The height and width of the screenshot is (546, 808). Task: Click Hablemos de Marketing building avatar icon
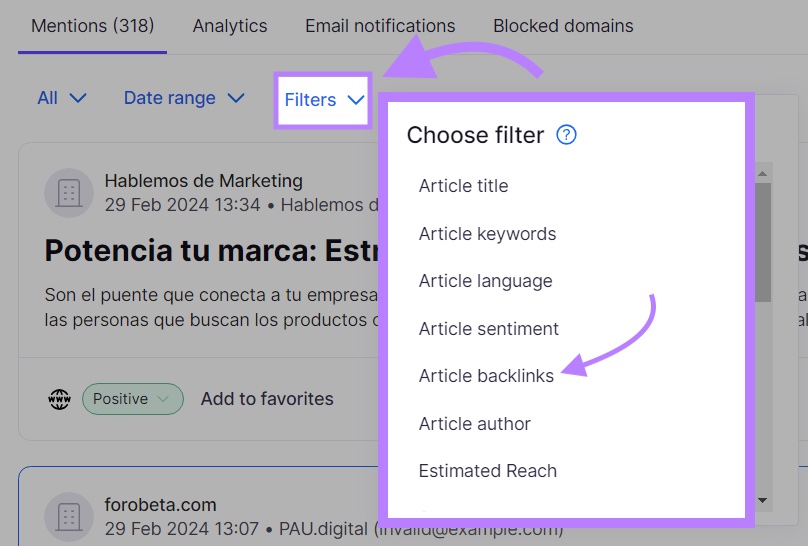(x=69, y=193)
